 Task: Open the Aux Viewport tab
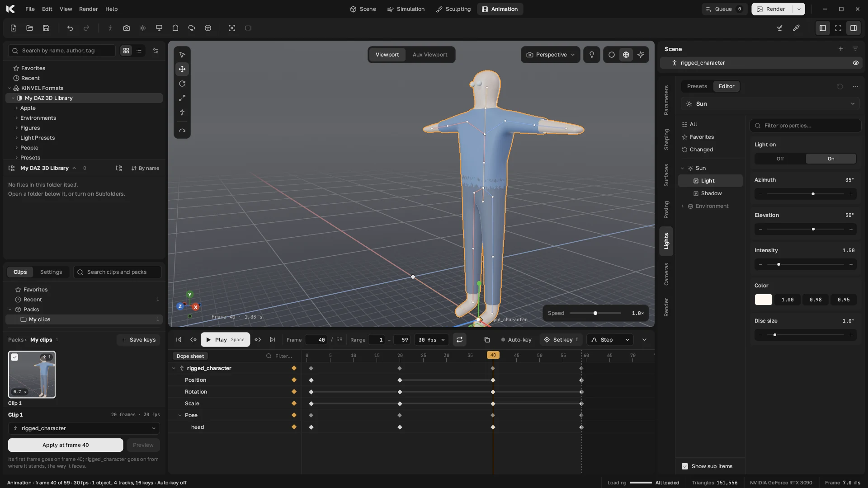430,55
